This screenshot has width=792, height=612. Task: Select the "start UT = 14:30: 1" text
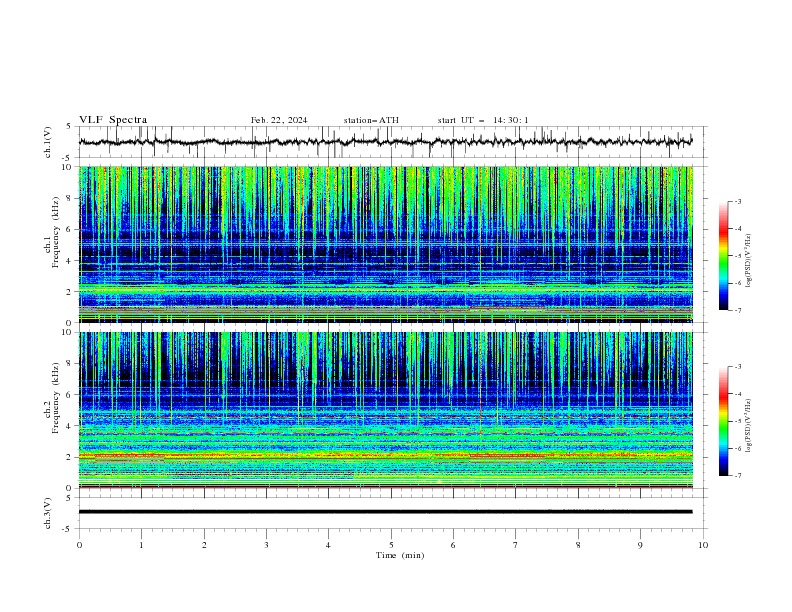point(483,120)
